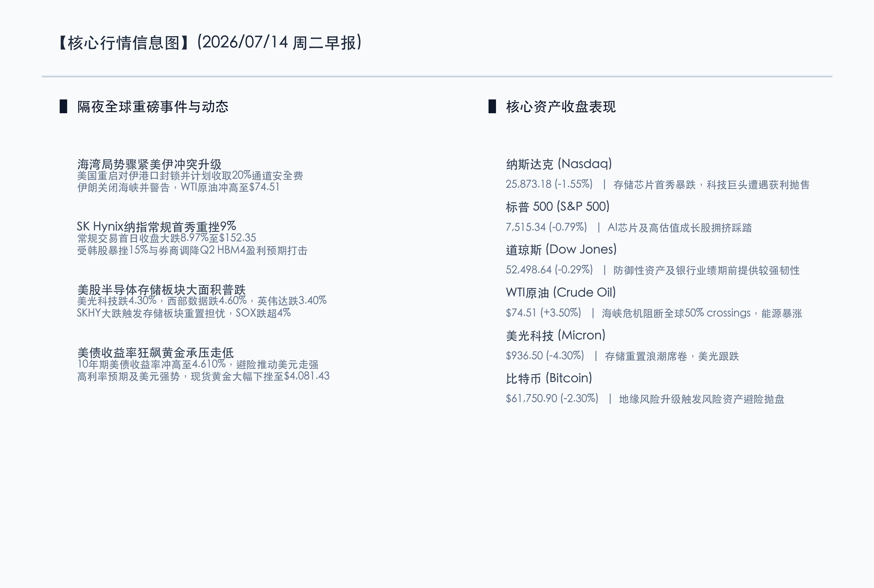The width and height of the screenshot is (874, 588).
Task: Click headline SK Hynix纳指常规首秀重挫9%
Action: 156,226
